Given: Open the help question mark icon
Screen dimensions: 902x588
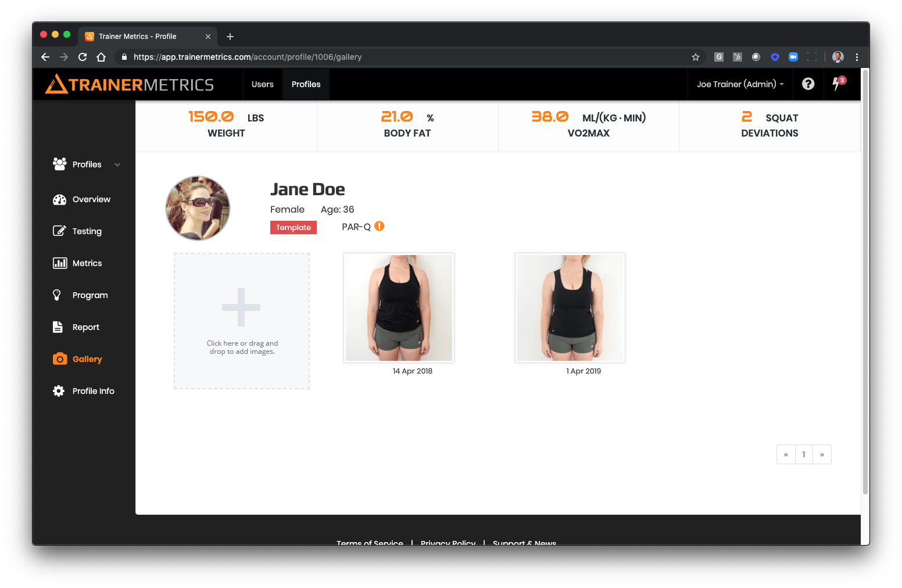Looking at the screenshot, I should (808, 84).
